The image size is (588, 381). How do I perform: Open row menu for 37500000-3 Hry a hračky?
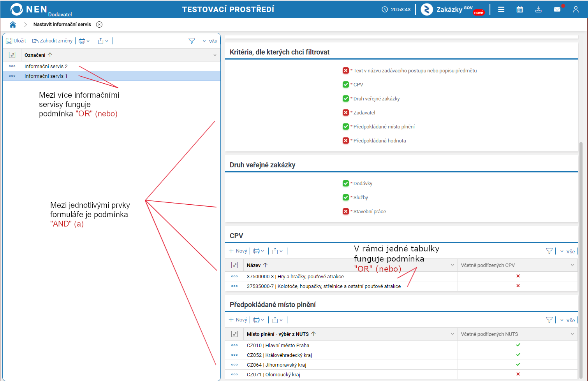tap(234, 276)
